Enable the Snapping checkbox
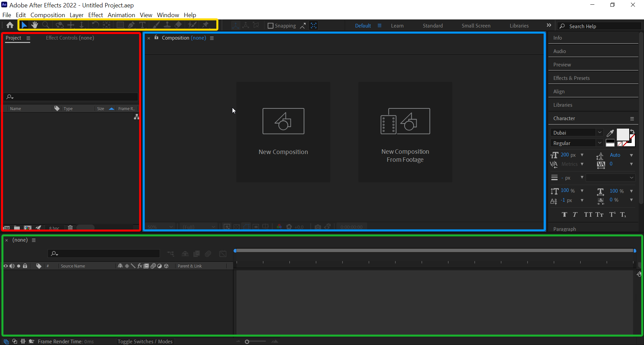 click(x=270, y=26)
